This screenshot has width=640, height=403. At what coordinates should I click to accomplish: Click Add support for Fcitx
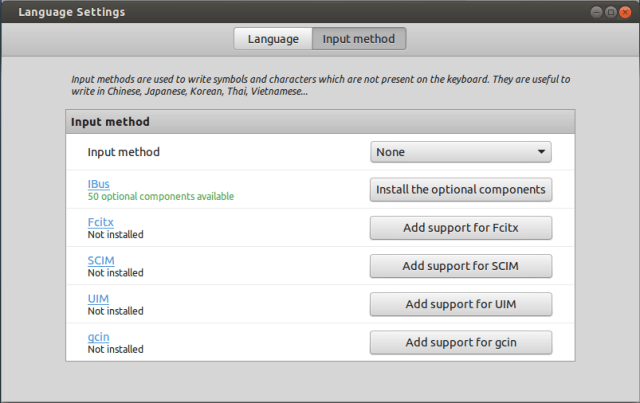tap(461, 228)
